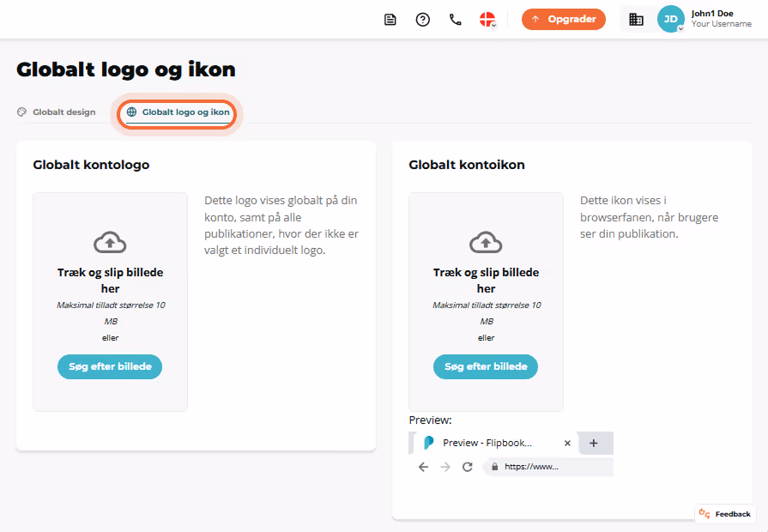The image size is (768, 532).
Task: Click the globe icon on logo tab
Action: pos(132,112)
